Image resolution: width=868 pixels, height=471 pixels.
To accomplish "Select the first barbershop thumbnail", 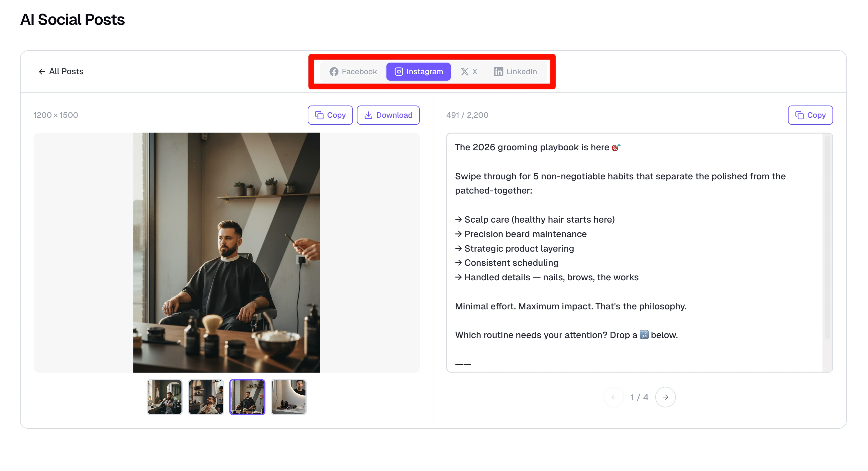I will pyautogui.click(x=164, y=397).
